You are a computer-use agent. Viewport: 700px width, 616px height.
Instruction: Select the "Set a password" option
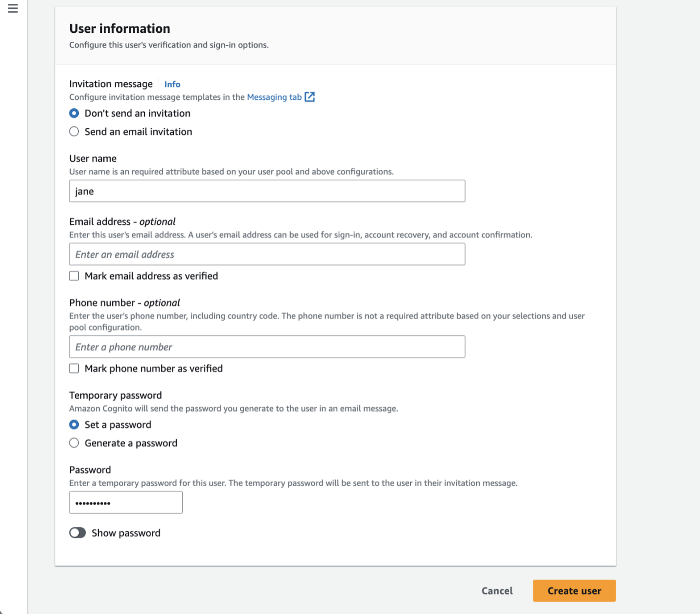click(74, 425)
